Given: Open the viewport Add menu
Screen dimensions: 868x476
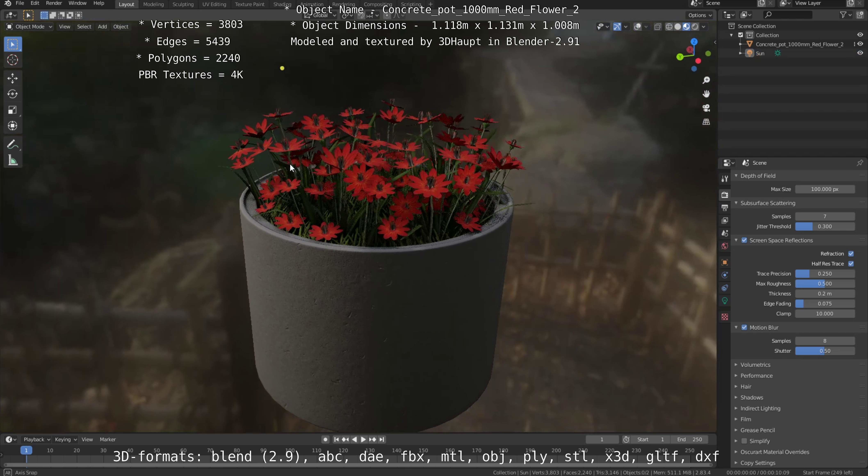Looking at the screenshot, I should tap(102, 27).
